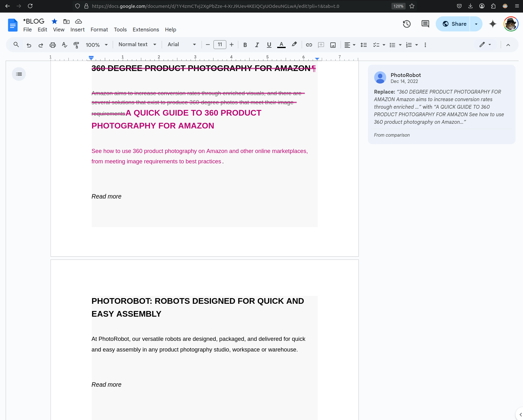Click the Share button

coord(453,24)
